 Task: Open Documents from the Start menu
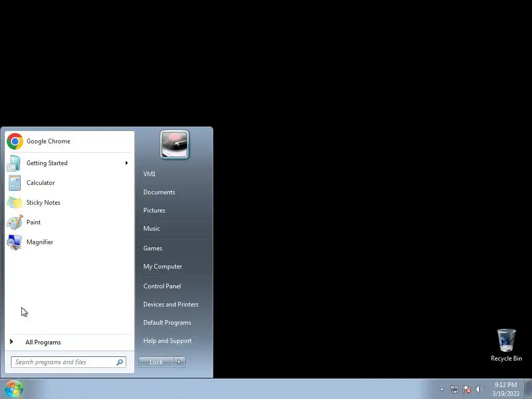[x=159, y=192]
